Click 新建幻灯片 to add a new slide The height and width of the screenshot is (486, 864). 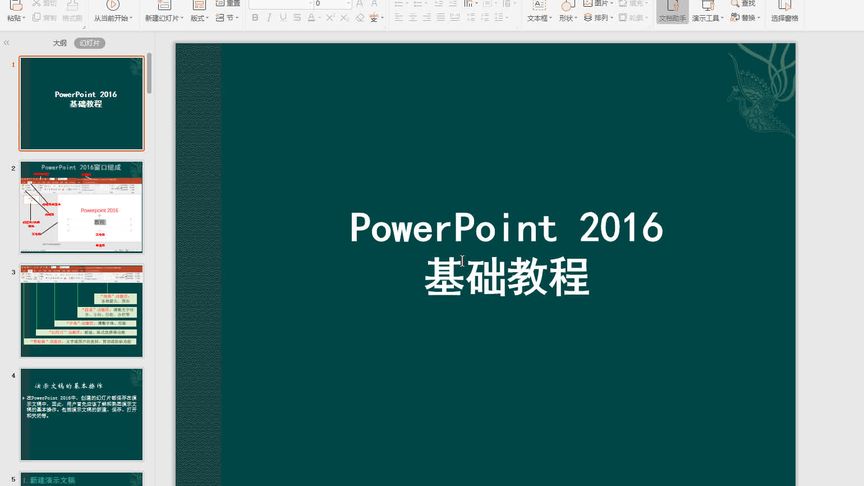164,11
